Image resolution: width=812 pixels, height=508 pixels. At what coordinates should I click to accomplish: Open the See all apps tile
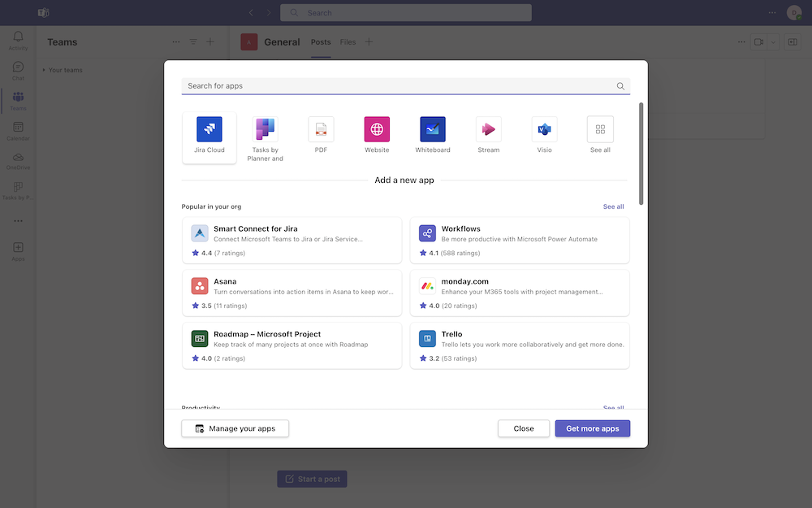pyautogui.click(x=600, y=136)
